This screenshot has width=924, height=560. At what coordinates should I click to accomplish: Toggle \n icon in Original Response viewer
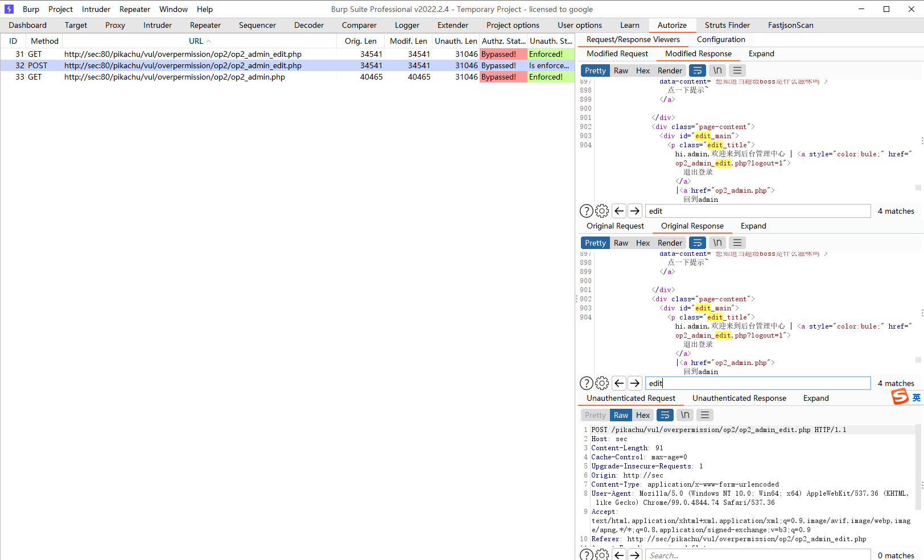717,243
